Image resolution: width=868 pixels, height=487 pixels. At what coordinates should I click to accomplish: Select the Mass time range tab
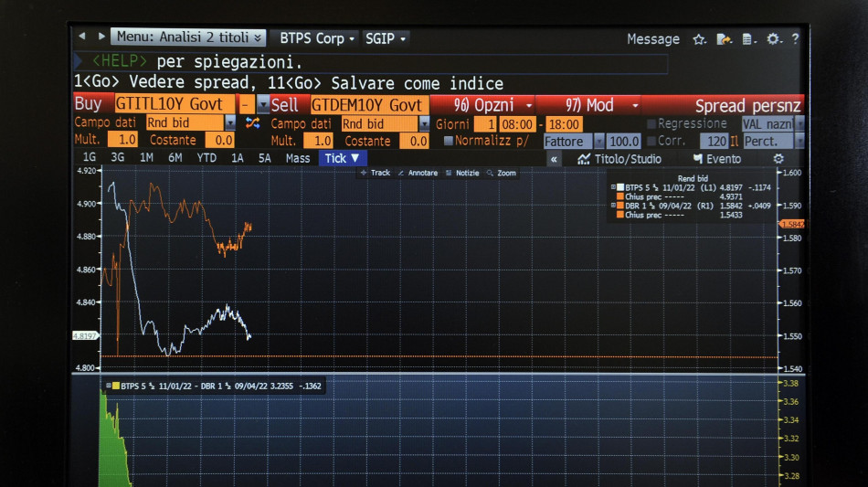pyautogui.click(x=298, y=158)
